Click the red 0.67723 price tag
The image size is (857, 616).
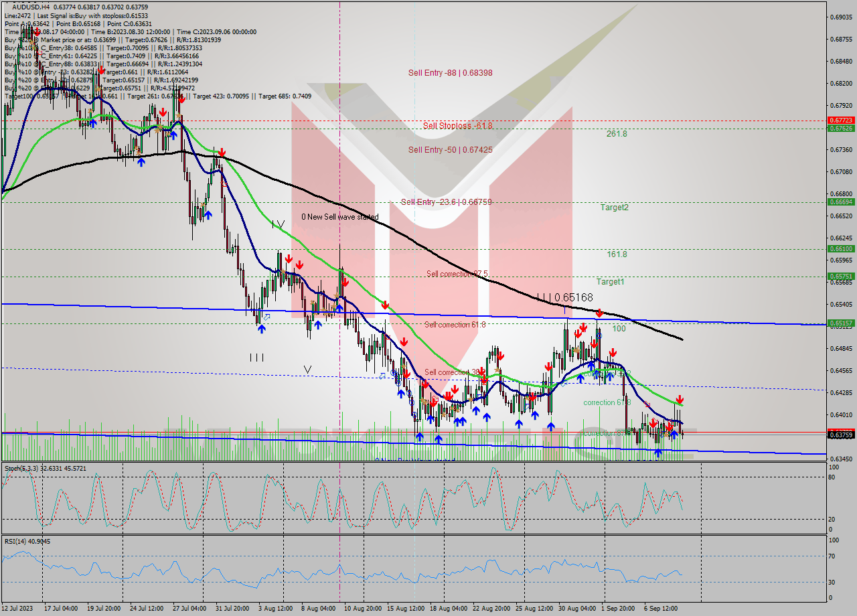842,121
